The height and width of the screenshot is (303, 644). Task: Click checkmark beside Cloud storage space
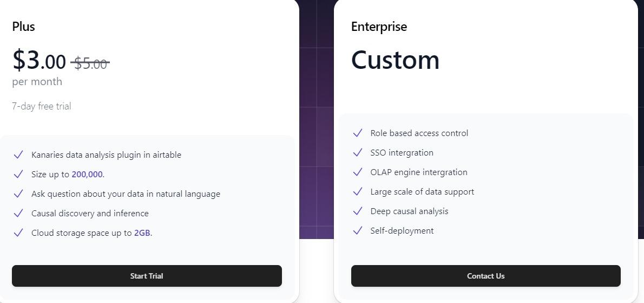pyautogui.click(x=18, y=233)
